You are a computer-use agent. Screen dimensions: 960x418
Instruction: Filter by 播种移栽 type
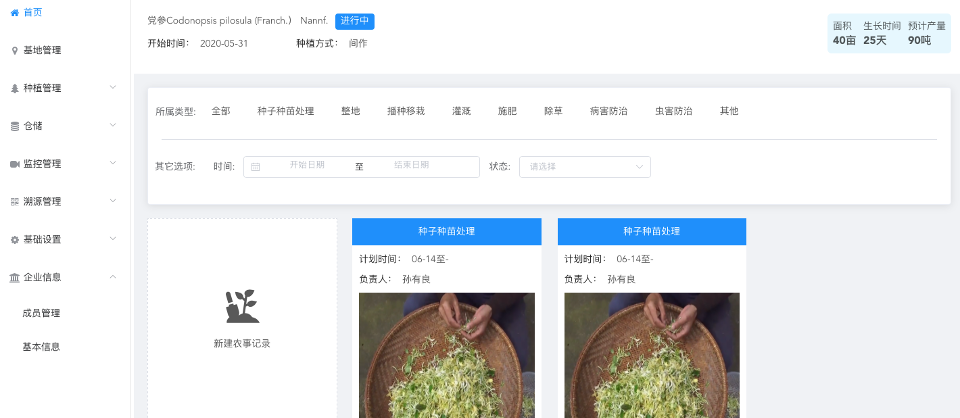pyautogui.click(x=406, y=111)
